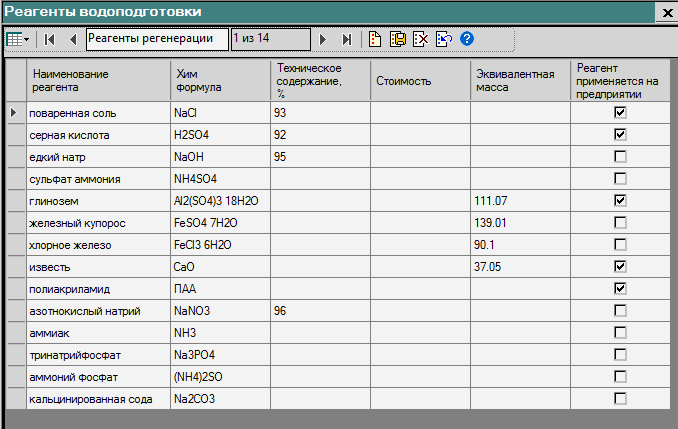Screen dimensions: 678x429
Task: Click the new record icon
Action: tap(376, 39)
